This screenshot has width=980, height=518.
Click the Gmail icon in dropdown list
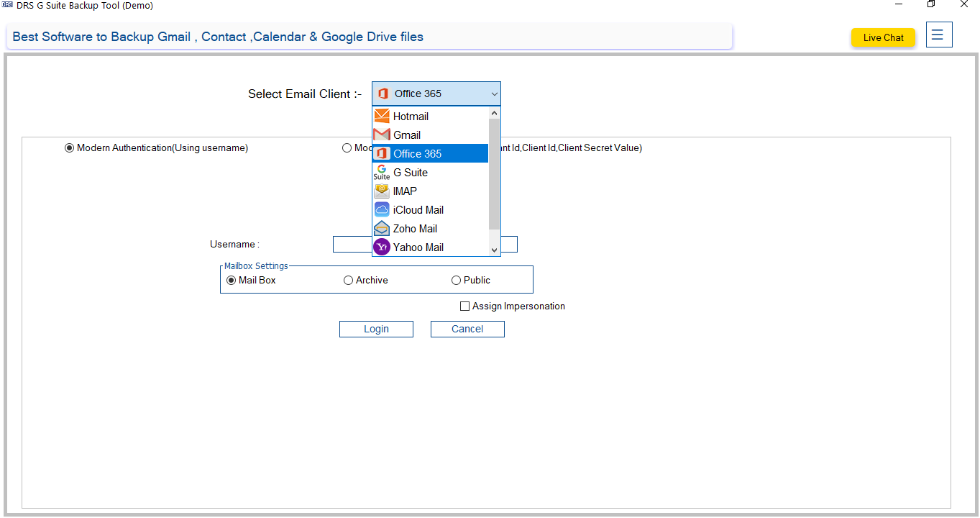382,135
